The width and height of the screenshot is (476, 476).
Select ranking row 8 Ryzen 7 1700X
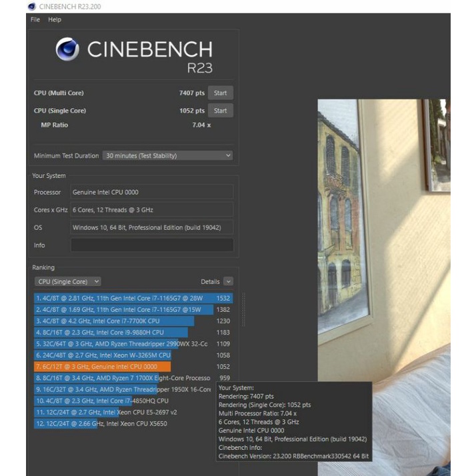(133, 378)
